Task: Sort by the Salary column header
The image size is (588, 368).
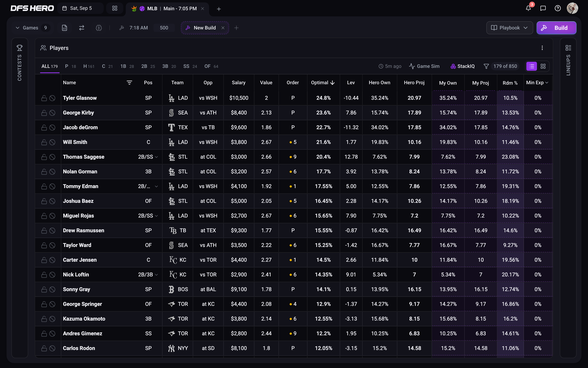Action: click(x=238, y=83)
